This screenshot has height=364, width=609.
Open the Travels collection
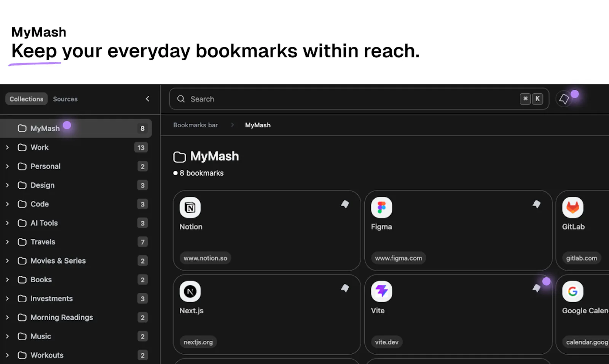[x=76, y=242]
